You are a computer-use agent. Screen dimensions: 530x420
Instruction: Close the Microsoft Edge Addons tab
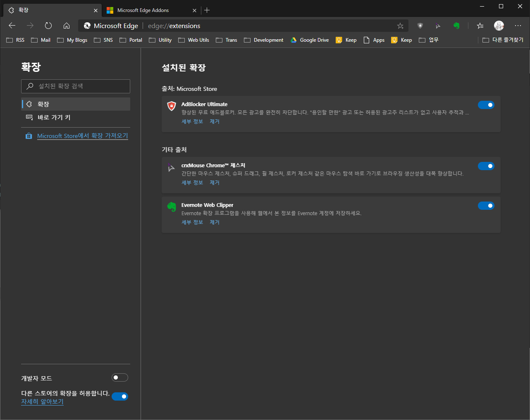tap(195, 10)
